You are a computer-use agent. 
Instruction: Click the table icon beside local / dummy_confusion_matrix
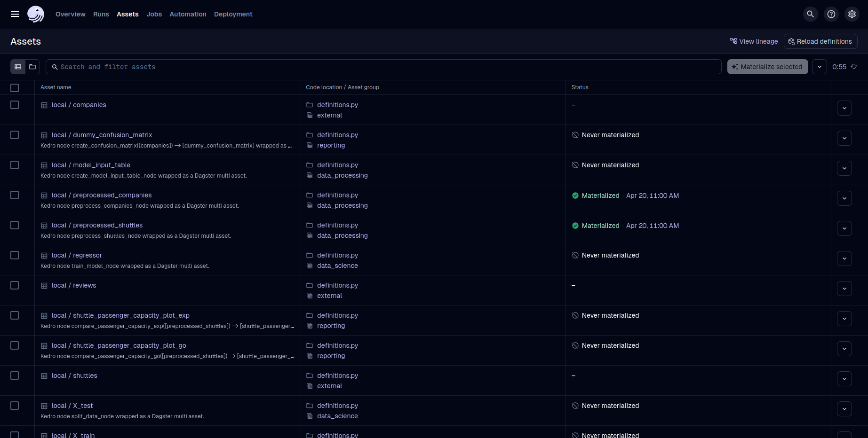tap(44, 135)
